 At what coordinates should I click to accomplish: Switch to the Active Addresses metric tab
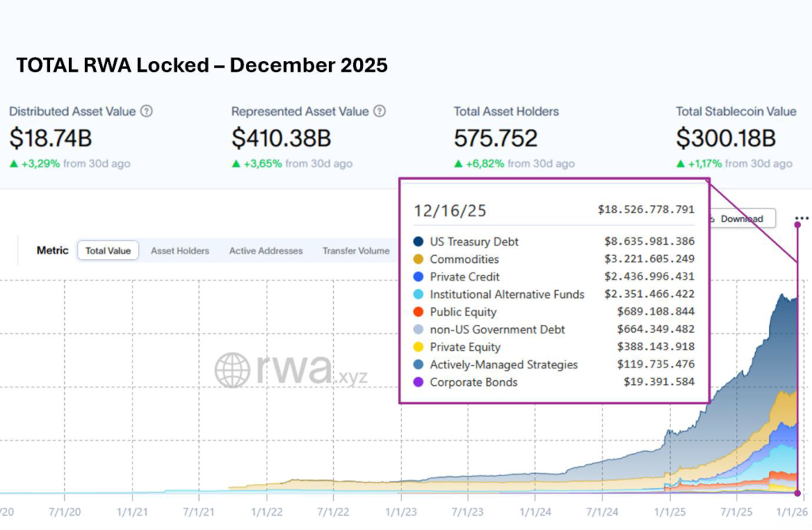[x=266, y=250]
